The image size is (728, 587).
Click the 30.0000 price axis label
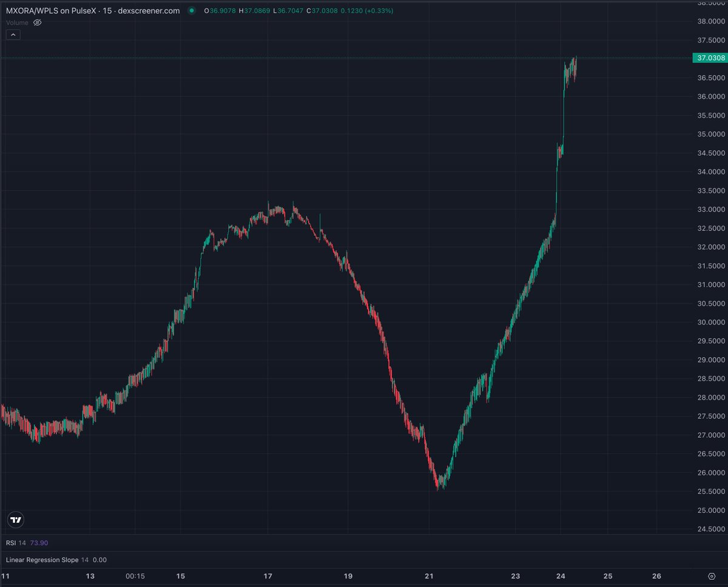(x=710, y=323)
